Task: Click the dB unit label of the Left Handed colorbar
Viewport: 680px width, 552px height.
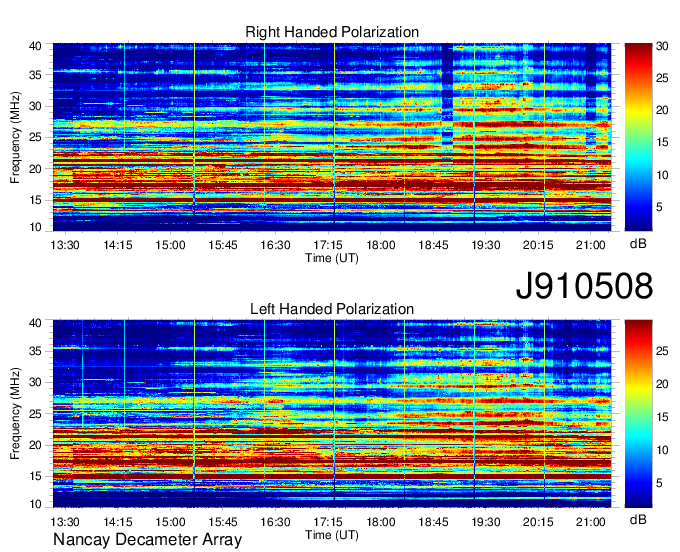Action: click(x=638, y=519)
